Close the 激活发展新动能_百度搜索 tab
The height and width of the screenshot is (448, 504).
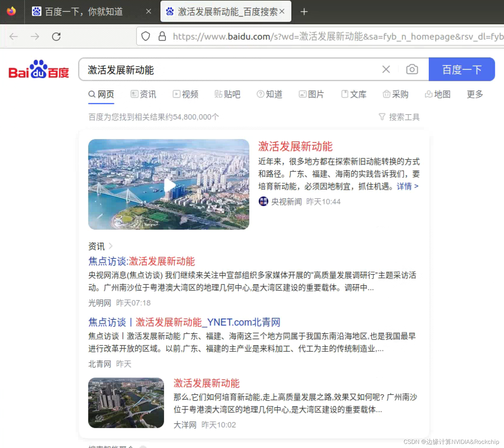[x=282, y=12]
